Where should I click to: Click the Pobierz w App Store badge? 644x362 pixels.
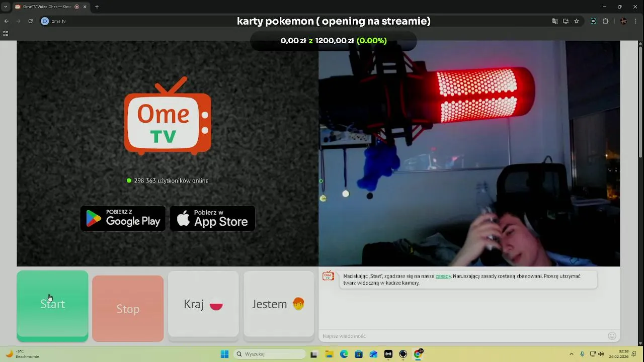pos(212,219)
